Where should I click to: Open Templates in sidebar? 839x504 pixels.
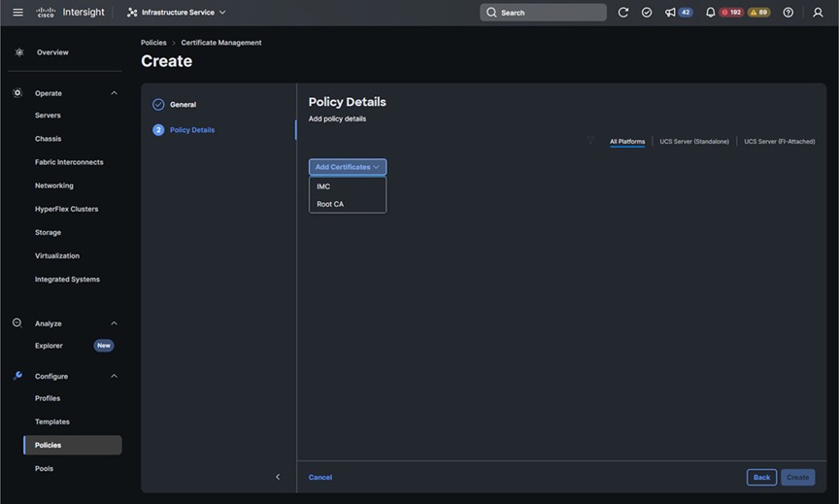tap(52, 422)
